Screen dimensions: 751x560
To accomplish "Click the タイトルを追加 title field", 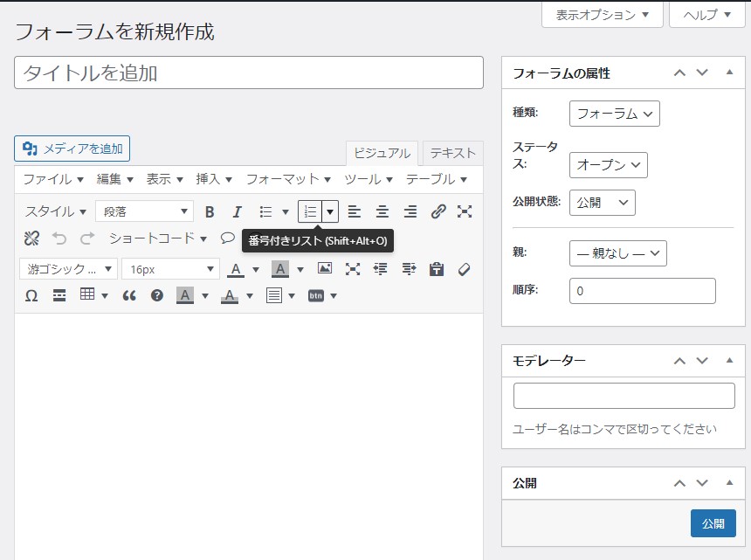I will 249,73.
